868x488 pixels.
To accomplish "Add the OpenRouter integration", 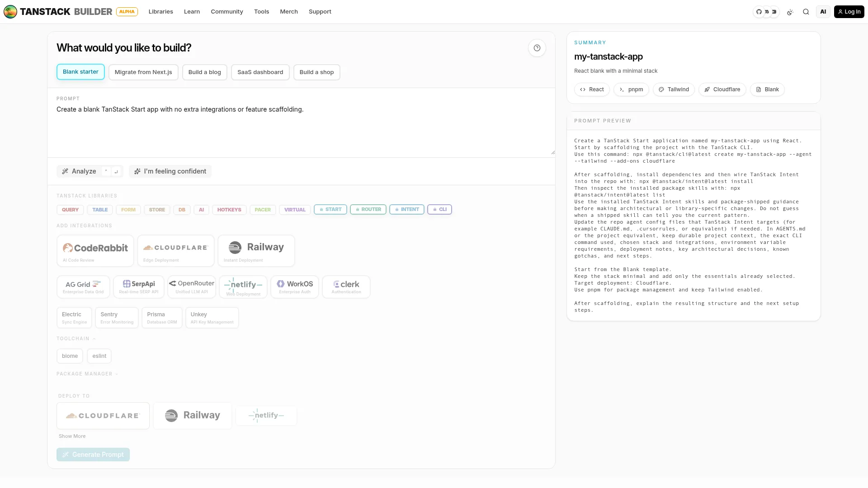I will (192, 287).
